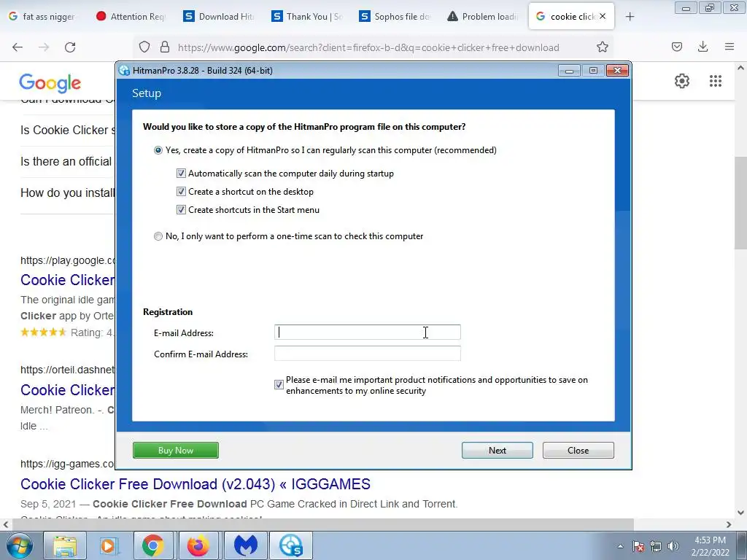747x560 pixels.
Task: Go to Google homepage via logo
Action: tap(50, 83)
